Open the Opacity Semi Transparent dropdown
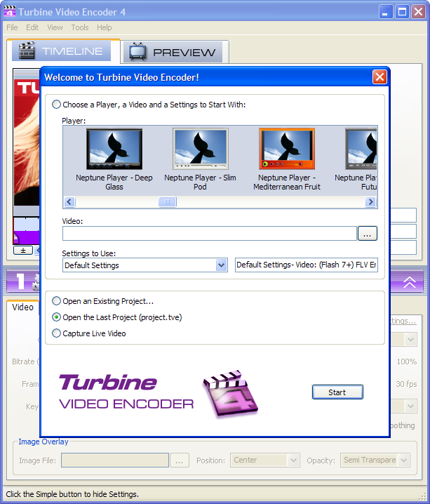Screen dimensions: 430x504 pyautogui.click(x=404, y=460)
